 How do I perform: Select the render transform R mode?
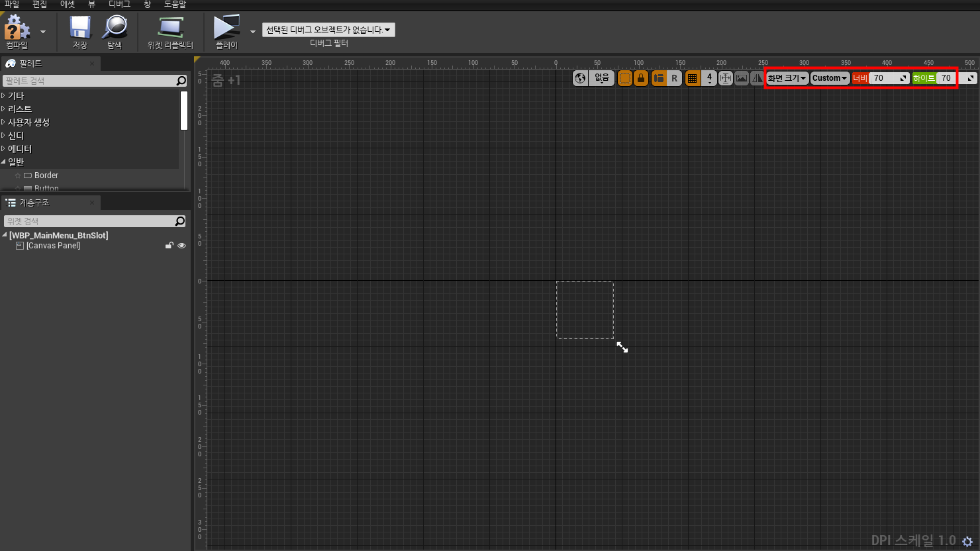point(675,78)
